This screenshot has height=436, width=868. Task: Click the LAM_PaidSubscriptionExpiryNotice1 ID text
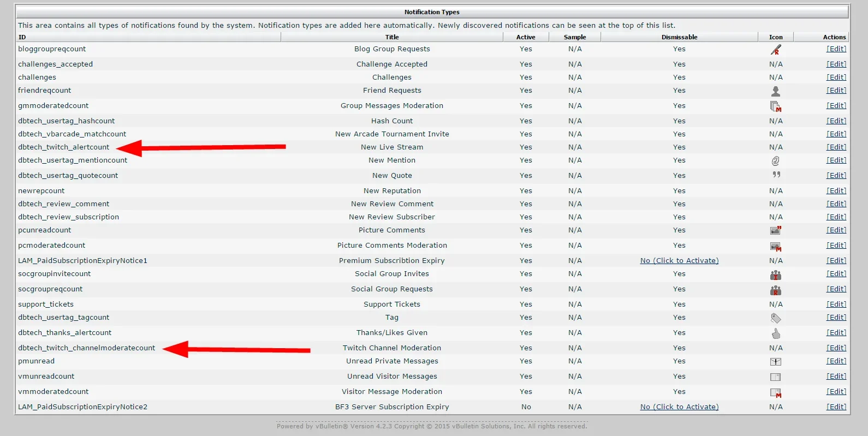tap(82, 260)
